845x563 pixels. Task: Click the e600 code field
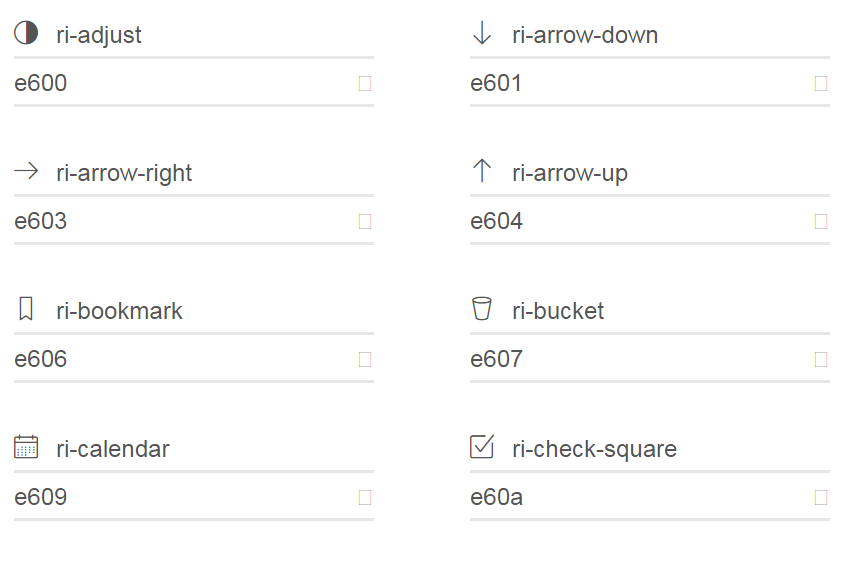(180, 83)
